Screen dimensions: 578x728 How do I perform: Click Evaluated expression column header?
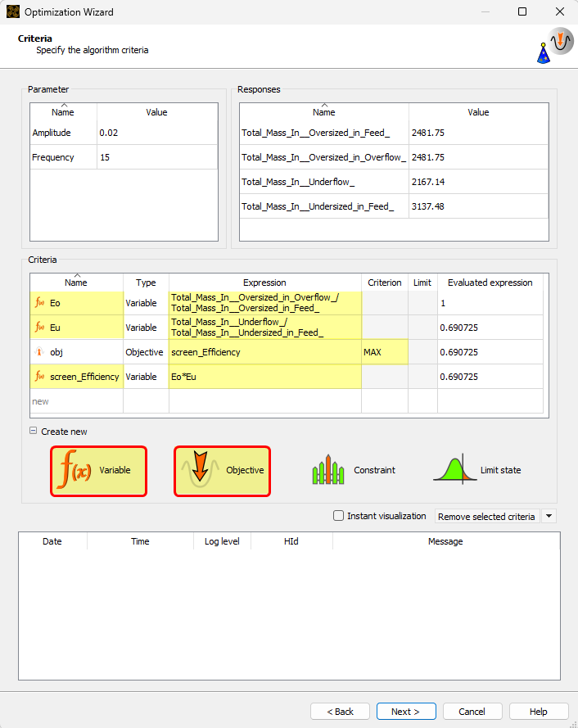[490, 283]
